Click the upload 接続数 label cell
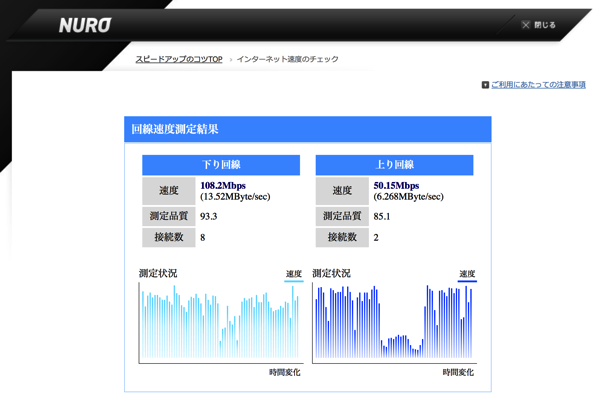The image size is (600, 404). coord(342,238)
